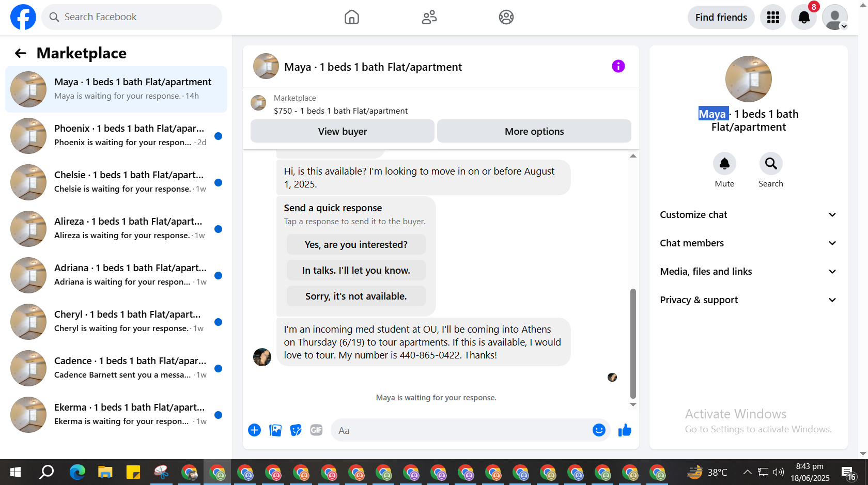Open the account profile menu

pos(835,17)
